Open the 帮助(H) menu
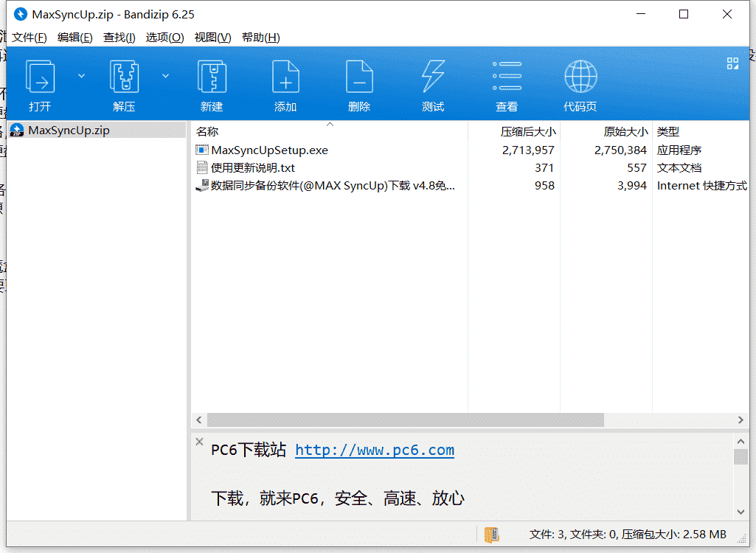 click(261, 38)
